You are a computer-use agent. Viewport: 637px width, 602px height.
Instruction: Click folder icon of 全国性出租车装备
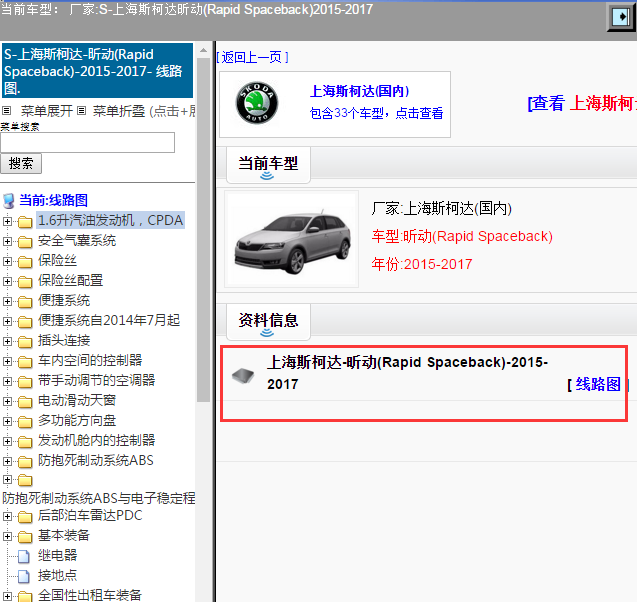point(25,596)
